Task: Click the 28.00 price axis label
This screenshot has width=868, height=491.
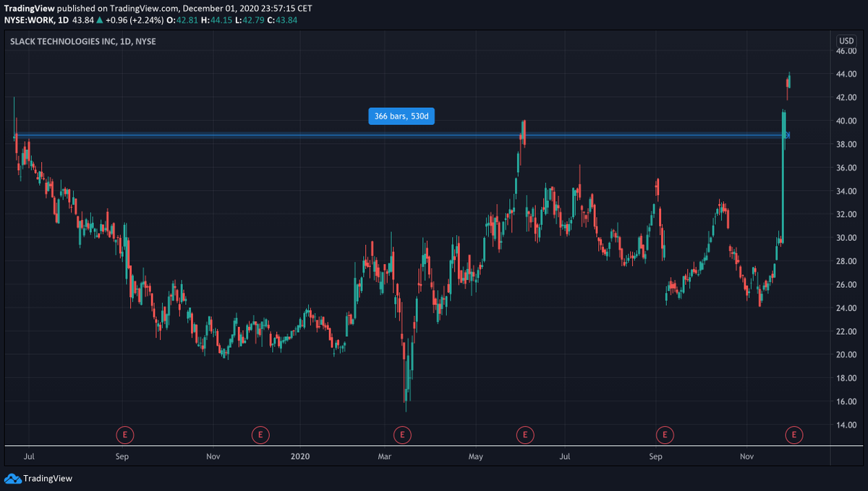Action: (846, 261)
